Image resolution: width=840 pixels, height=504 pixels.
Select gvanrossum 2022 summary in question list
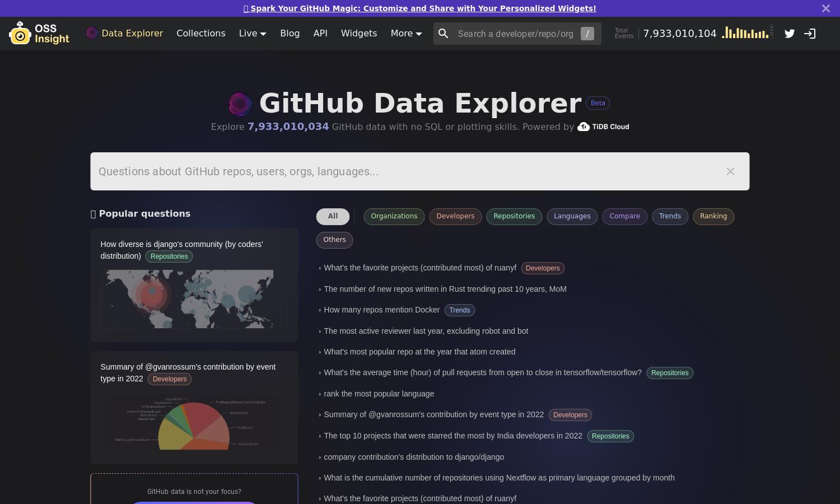point(434,414)
